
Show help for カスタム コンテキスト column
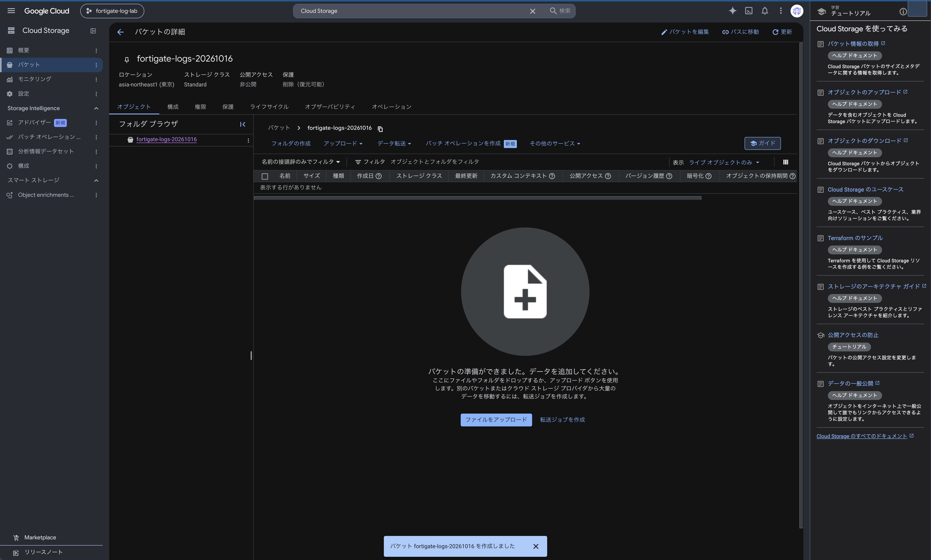tap(552, 176)
